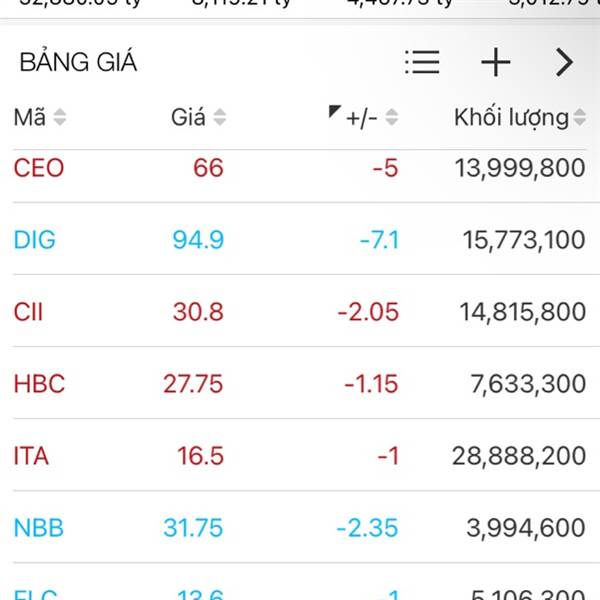Open the list view menu icon

(x=422, y=62)
